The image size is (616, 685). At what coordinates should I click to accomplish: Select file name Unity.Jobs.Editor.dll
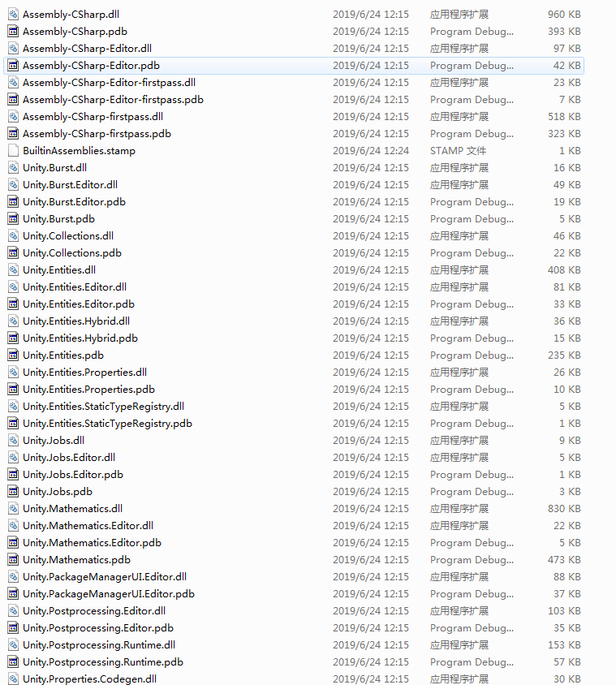[x=69, y=458]
